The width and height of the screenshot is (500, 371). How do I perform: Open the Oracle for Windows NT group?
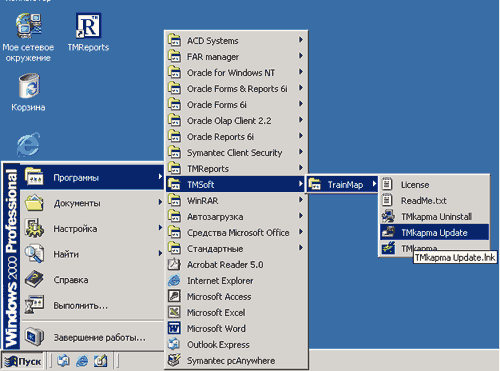click(x=236, y=72)
